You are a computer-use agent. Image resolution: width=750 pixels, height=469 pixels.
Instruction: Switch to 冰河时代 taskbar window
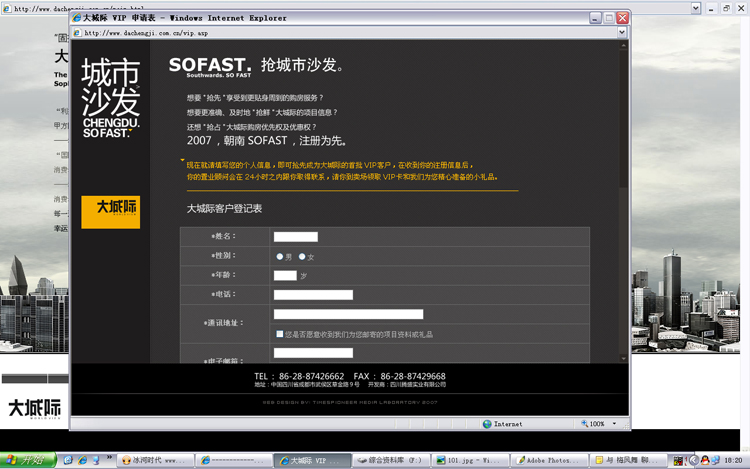coord(155,460)
